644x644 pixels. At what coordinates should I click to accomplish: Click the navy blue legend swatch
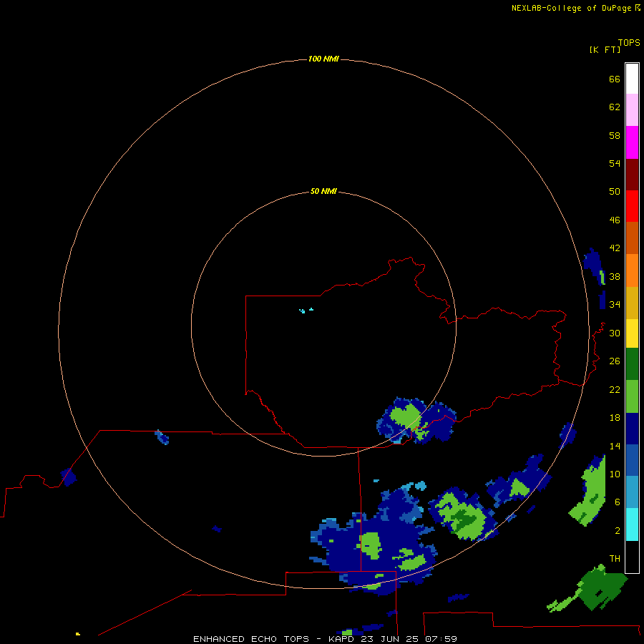(632, 429)
